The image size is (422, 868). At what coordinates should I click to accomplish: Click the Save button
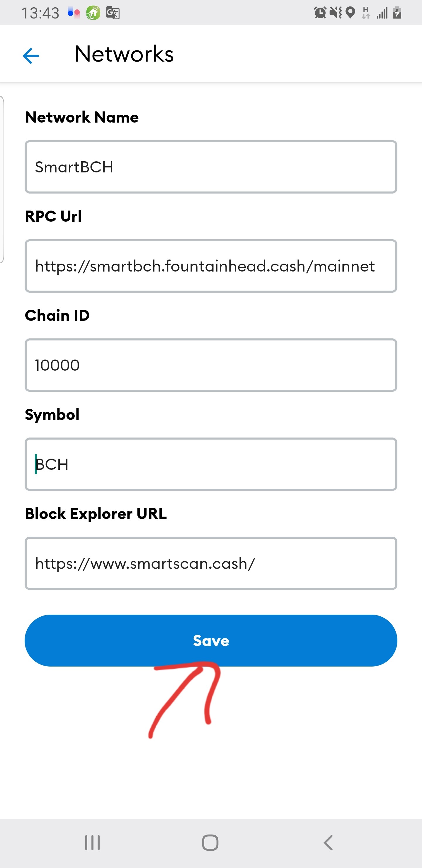[x=211, y=640]
